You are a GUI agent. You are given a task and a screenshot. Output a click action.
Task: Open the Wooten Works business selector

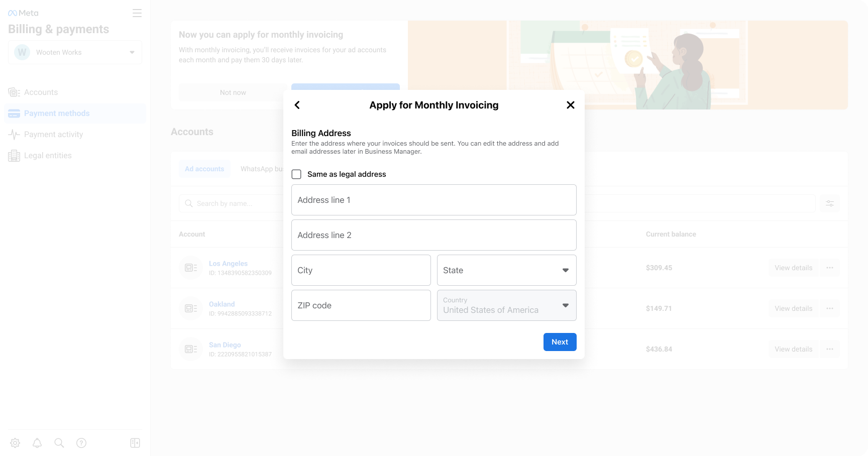75,52
